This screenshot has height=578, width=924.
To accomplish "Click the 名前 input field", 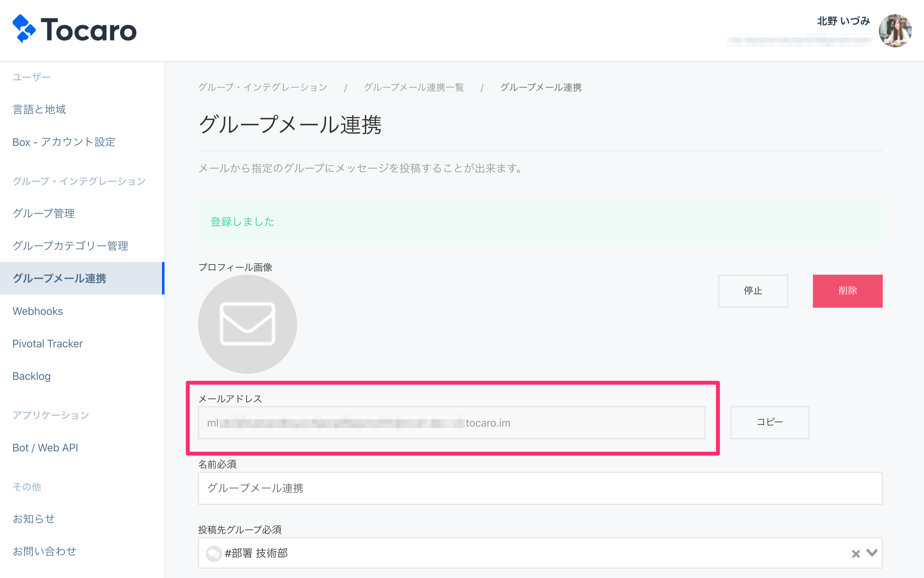I will [540, 488].
